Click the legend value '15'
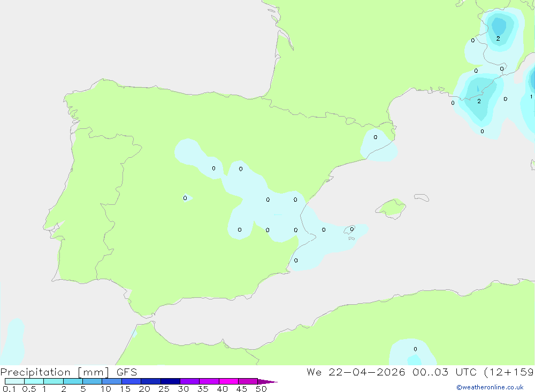This screenshot has height=392, width=535. point(125,389)
